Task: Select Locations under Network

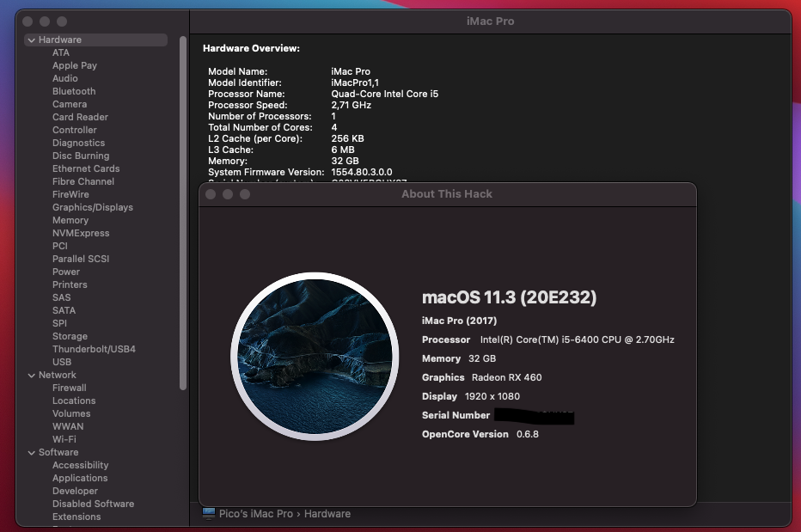Action: point(74,401)
